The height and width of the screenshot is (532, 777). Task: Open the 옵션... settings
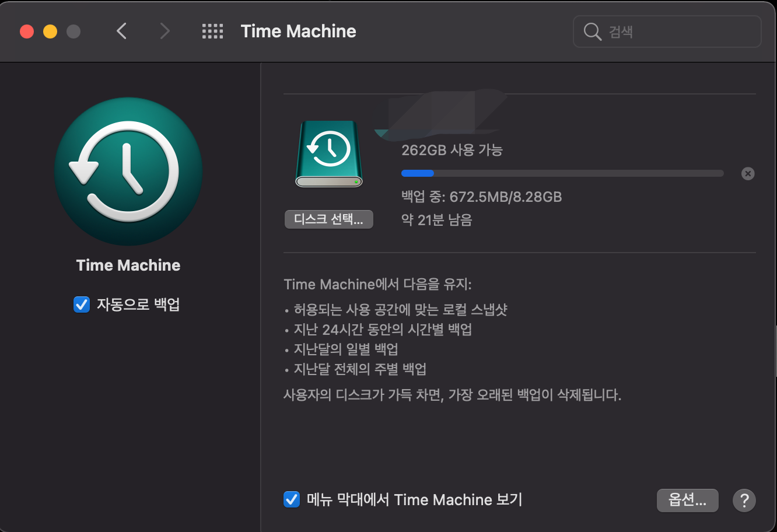coord(687,500)
